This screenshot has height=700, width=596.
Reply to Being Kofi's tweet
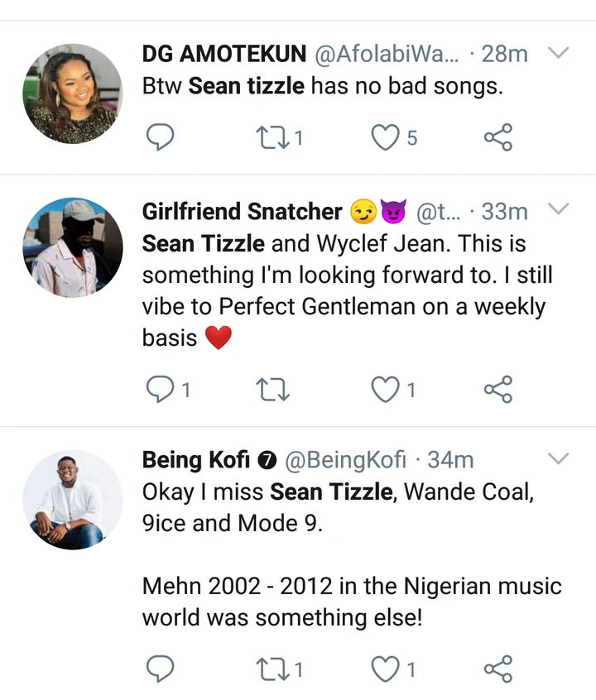160,669
